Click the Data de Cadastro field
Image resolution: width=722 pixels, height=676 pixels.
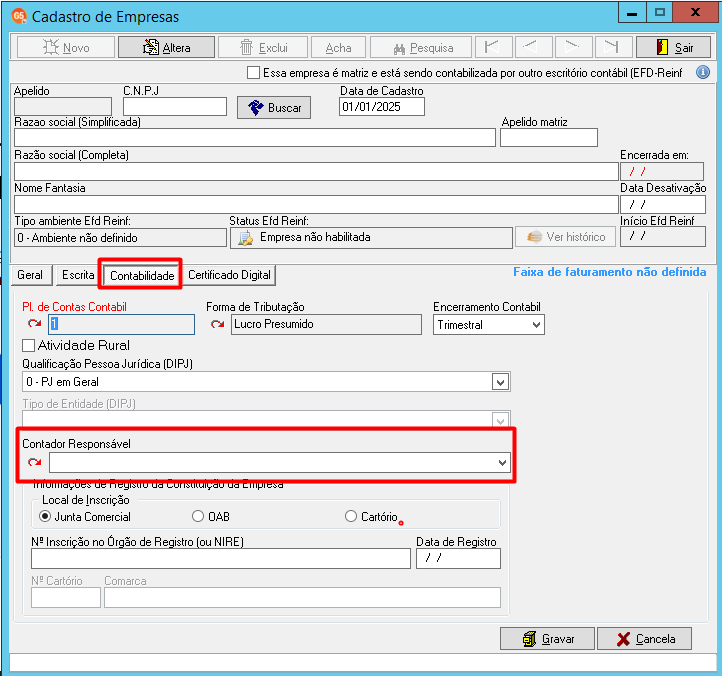[x=382, y=107]
